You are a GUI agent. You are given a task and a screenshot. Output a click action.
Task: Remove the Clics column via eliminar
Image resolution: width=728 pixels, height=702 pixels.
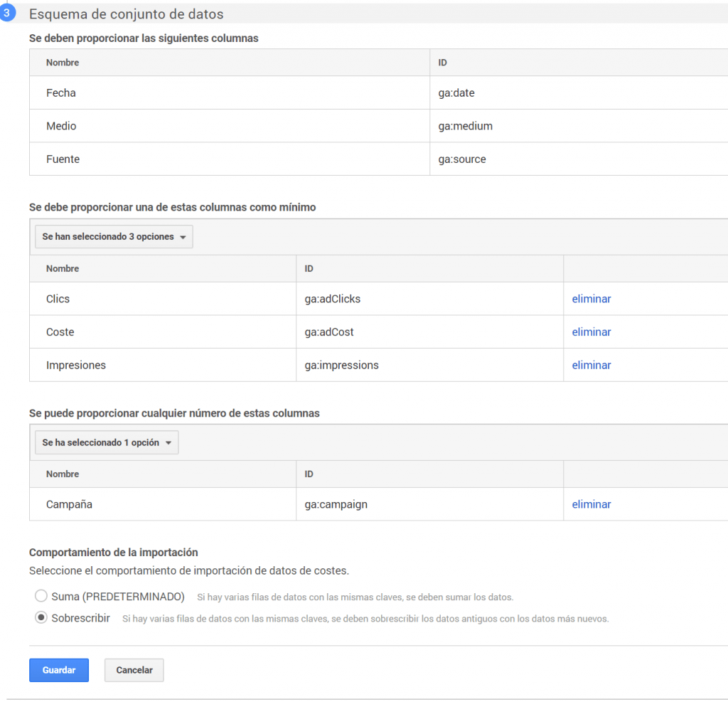coord(591,299)
